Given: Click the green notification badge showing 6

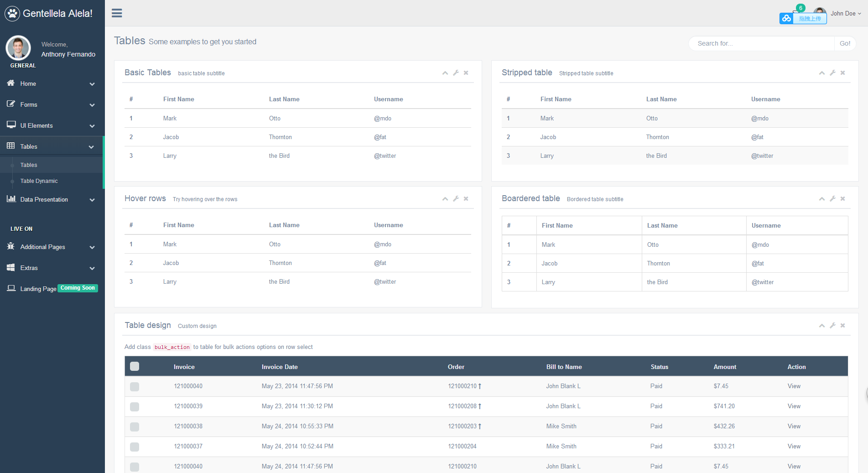Looking at the screenshot, I should coord(800,8).
